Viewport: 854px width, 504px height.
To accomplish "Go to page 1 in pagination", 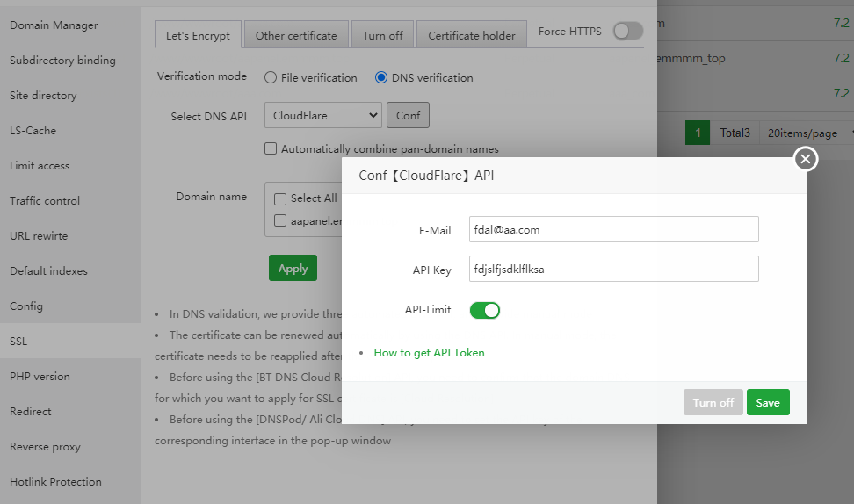I will click(x=697, y=133).
